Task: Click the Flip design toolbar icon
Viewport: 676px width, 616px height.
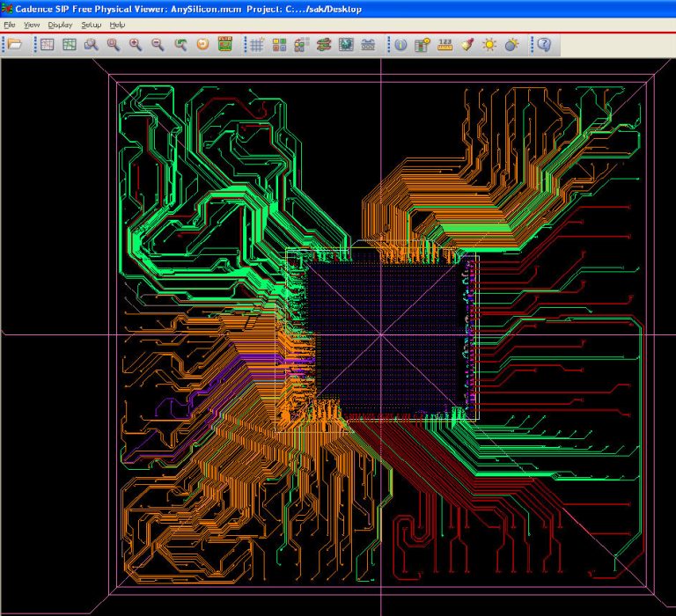Action: click(225, 44)
